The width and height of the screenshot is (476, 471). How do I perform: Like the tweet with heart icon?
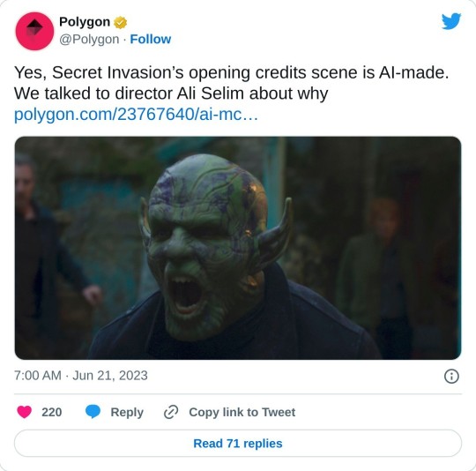coord(25,412)
